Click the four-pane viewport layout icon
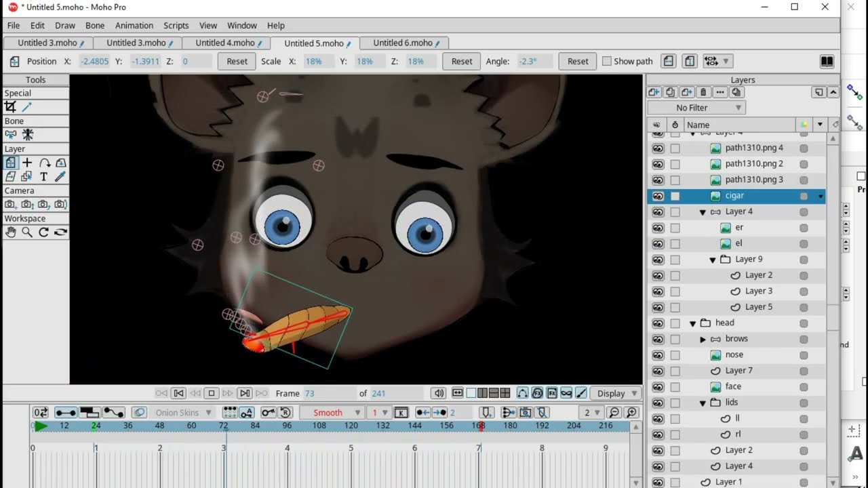 [x=505, y=393]
